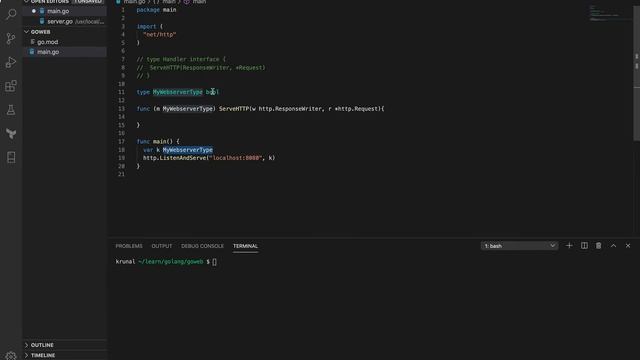Viewport: 640px width, 360px height.
Task: Click the commented 'type Handler interface' line
Action: (181, 59)
